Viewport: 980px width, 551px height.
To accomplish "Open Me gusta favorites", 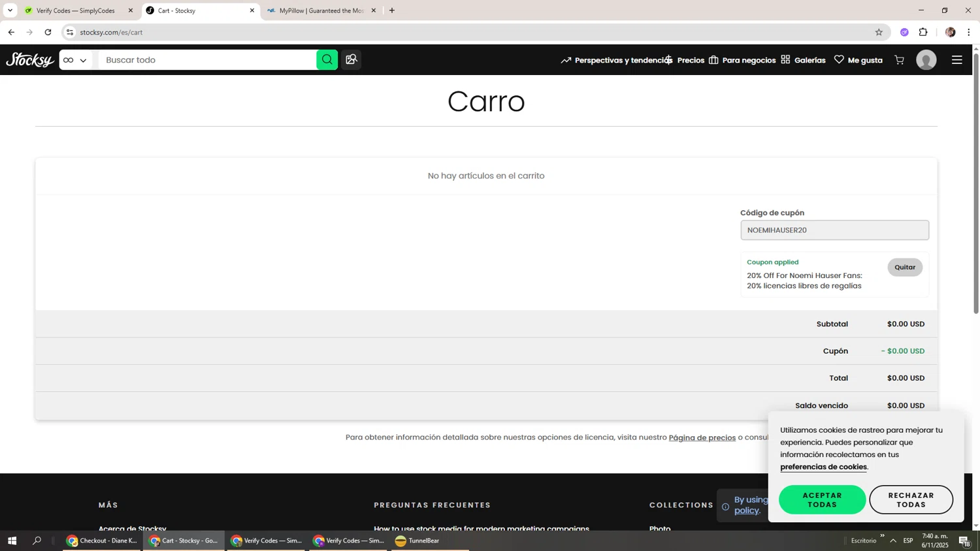I will pyautogui.click(x=858, y=60).
